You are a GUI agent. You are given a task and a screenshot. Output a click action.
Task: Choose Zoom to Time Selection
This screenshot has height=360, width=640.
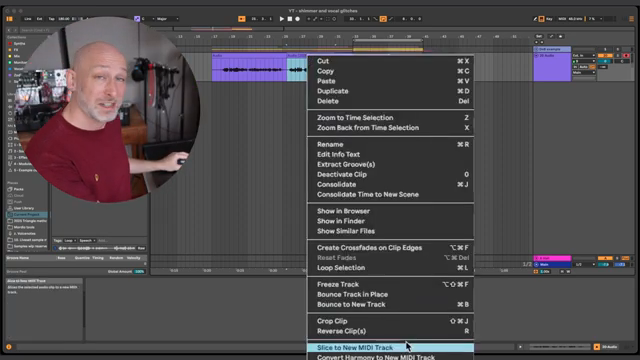(391, 118)
